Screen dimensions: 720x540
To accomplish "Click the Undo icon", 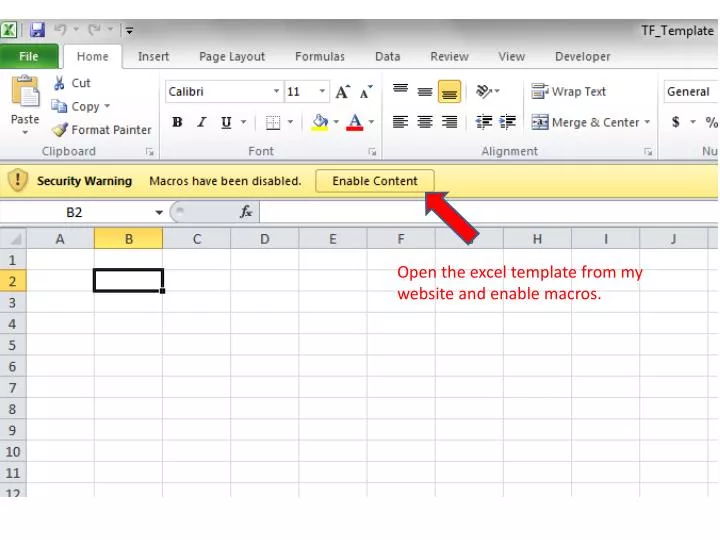I will click(60, 30).
